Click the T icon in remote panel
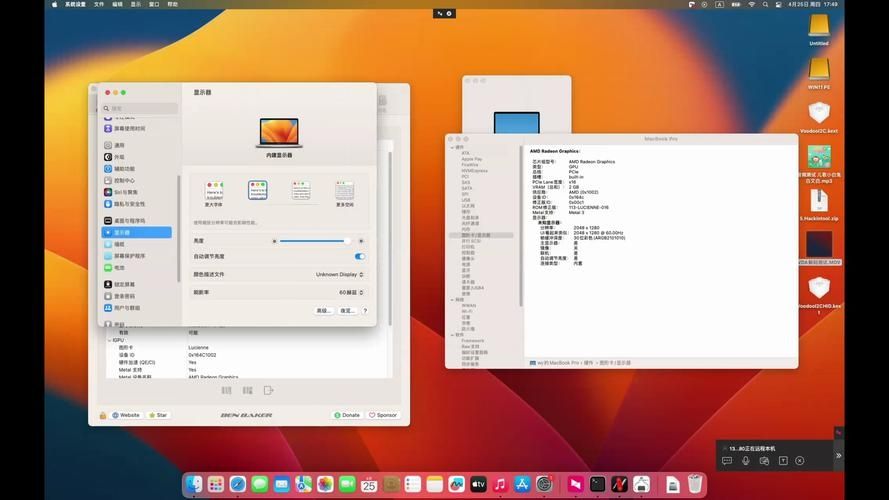The height and width of the screenshot is (500, 889). tap(783, 461)
